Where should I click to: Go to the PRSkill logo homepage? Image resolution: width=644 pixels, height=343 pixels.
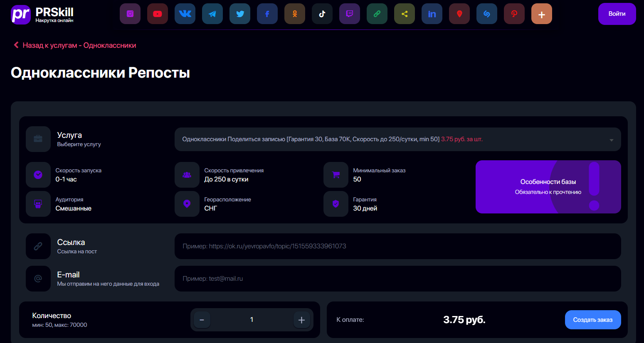click(x=42, y=15)
